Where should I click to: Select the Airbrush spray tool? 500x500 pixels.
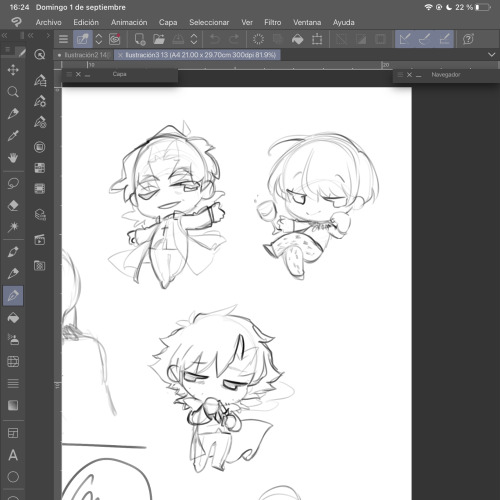[13, 340]
